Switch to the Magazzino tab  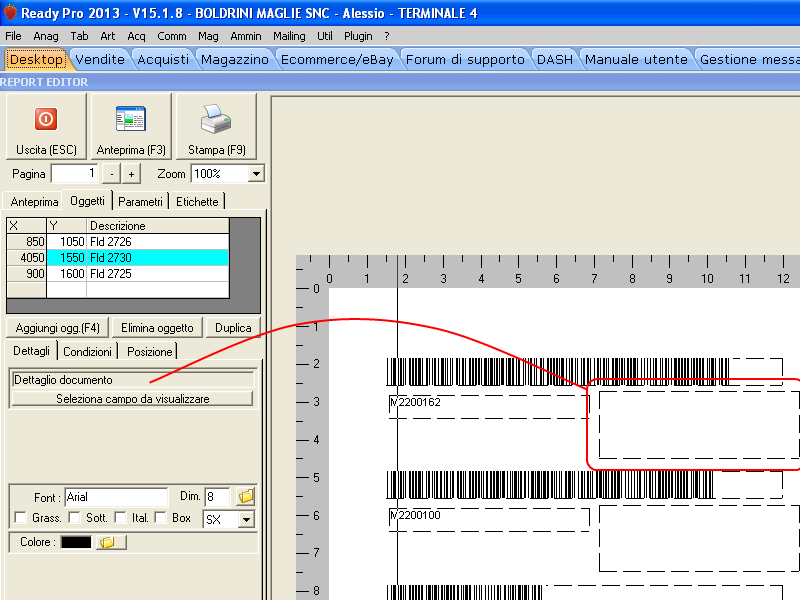[235, 60]
